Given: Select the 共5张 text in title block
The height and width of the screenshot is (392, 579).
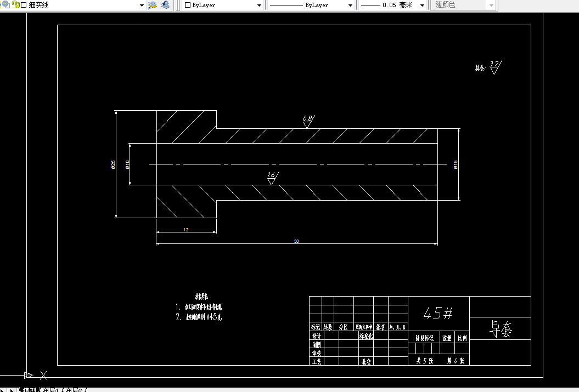Looking at the screenshot, I should (425, 361).
